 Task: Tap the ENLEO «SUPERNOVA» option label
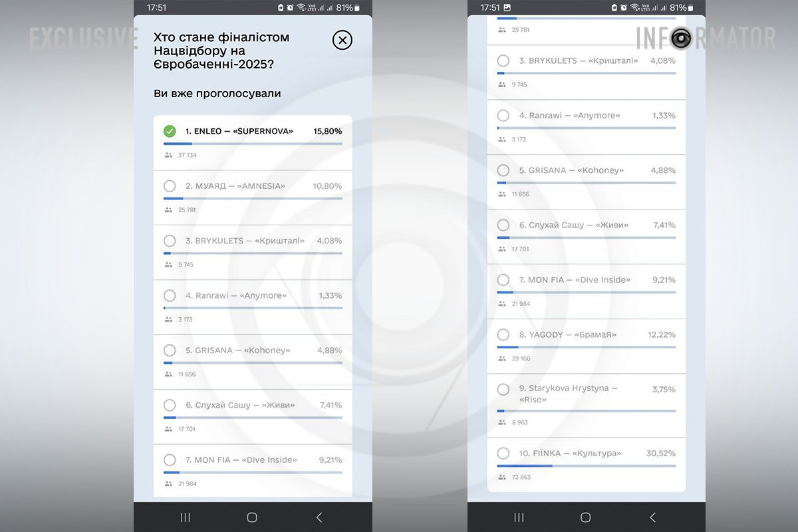click(239, 131)
